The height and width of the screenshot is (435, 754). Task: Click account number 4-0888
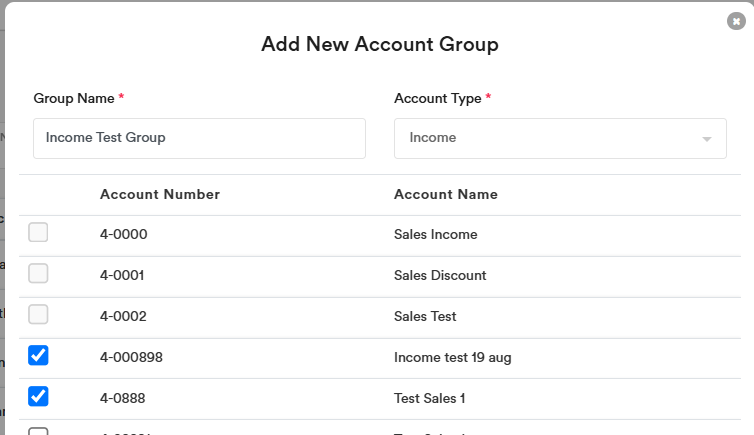point(123,399)
